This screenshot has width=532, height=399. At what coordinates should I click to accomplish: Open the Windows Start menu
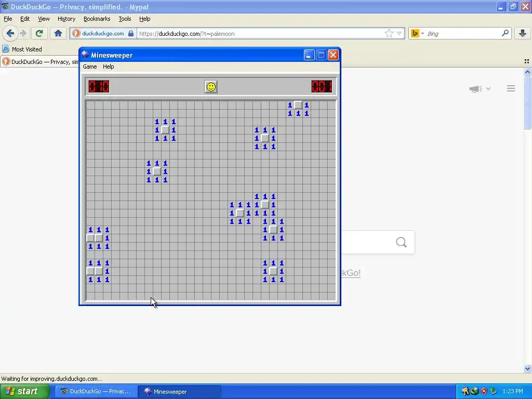tap(25, 392)
